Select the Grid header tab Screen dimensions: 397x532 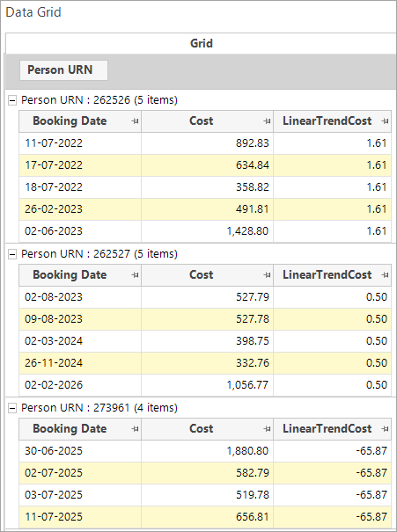click(x=201, y=43)
